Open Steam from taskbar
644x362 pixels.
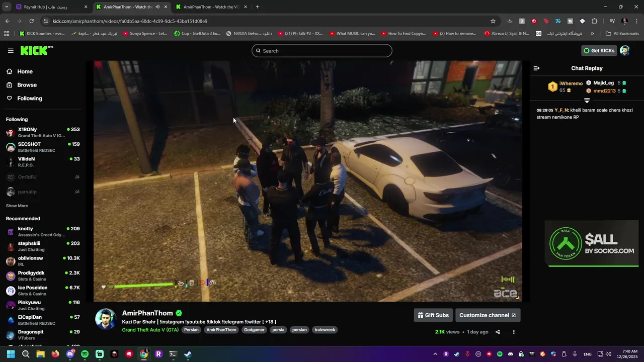tap(188, 354)
